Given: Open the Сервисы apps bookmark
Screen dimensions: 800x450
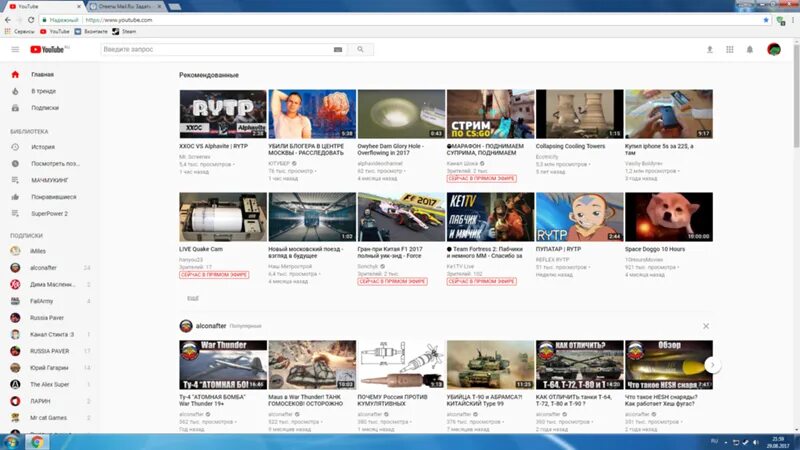Looking at the screenshot, I should [19, 32].
